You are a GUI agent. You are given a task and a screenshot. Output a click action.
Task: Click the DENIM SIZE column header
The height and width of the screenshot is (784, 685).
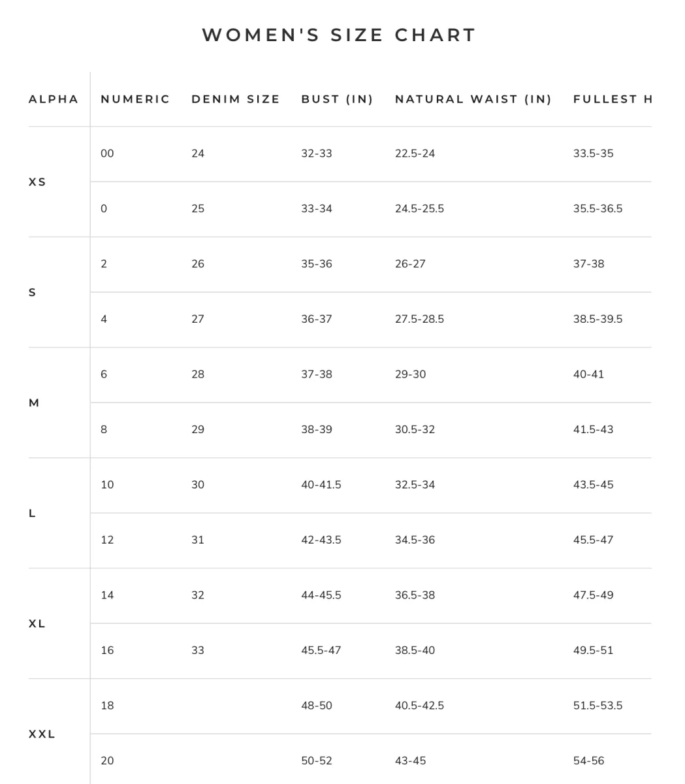click(x=235, y=99)
